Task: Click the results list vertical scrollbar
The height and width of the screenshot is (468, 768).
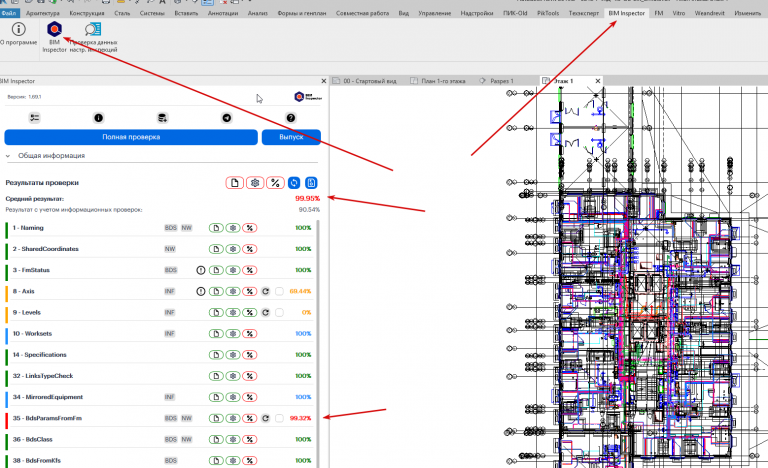Action: tap(318, 343)
